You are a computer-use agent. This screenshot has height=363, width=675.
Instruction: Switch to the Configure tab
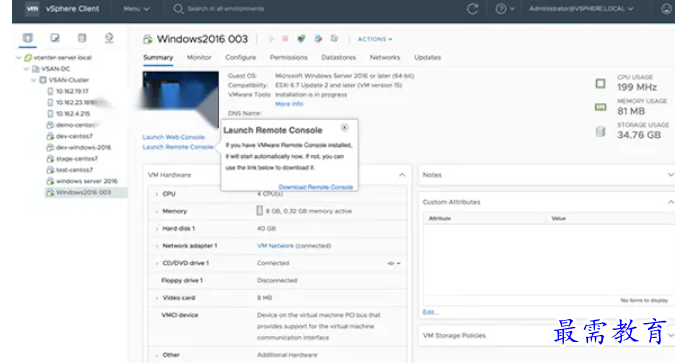click(240, 57)
